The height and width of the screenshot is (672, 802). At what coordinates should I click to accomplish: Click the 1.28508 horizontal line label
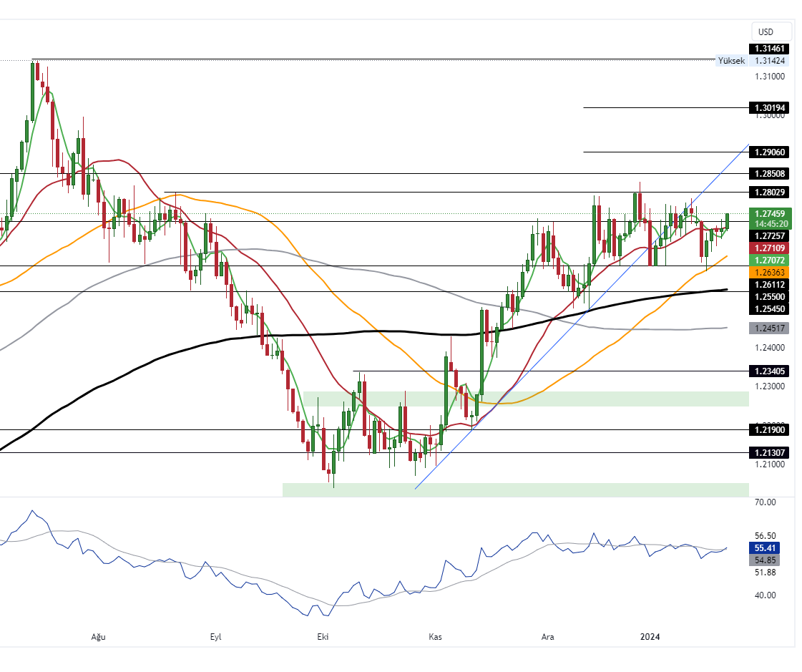(769, 174)
